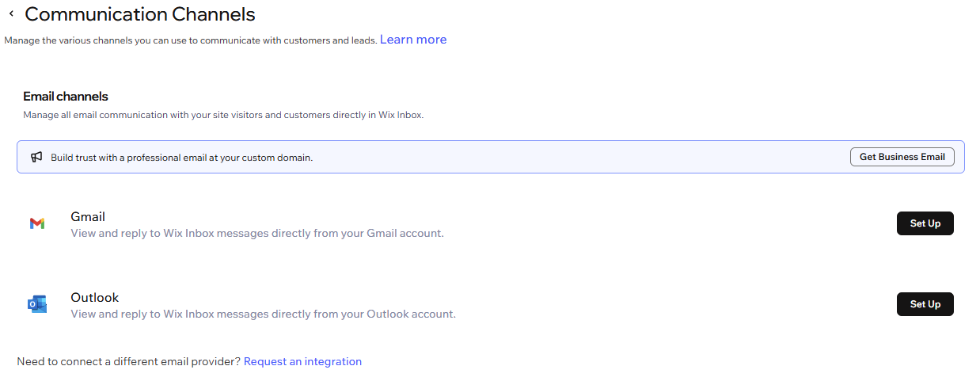Click the Outlook description about replying from Outlook
Screen dimensions: 980x385
coord(264,314)
